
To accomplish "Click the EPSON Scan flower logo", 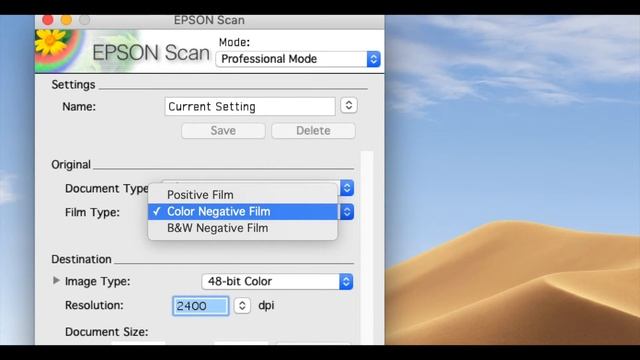I will [x=51, y=42].
